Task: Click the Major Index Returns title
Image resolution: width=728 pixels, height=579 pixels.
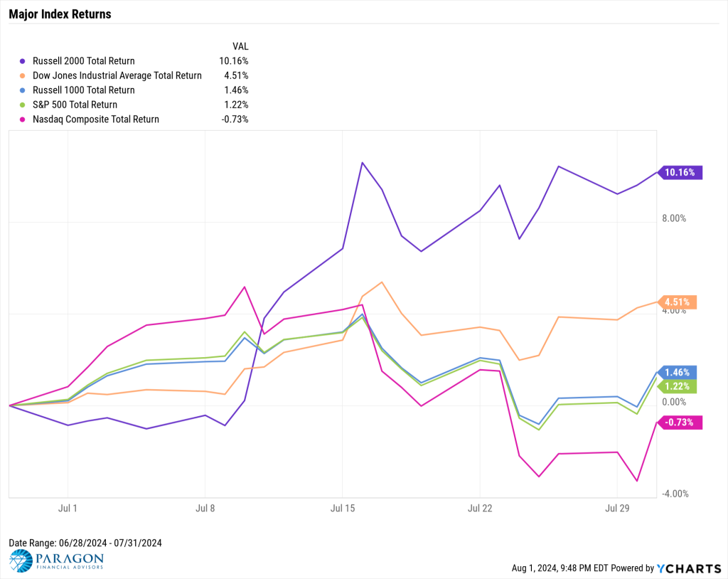Action: click(60, 14)
